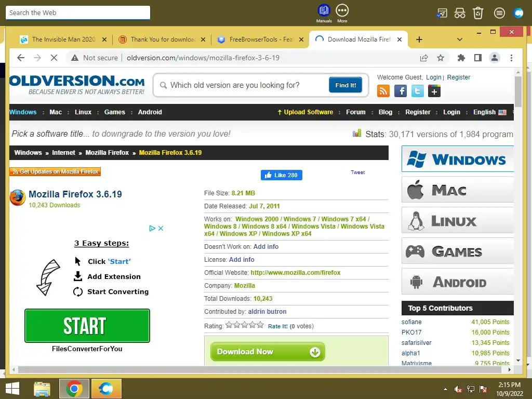Click the binoculars icon in the top bar

[x=460, y=13]
